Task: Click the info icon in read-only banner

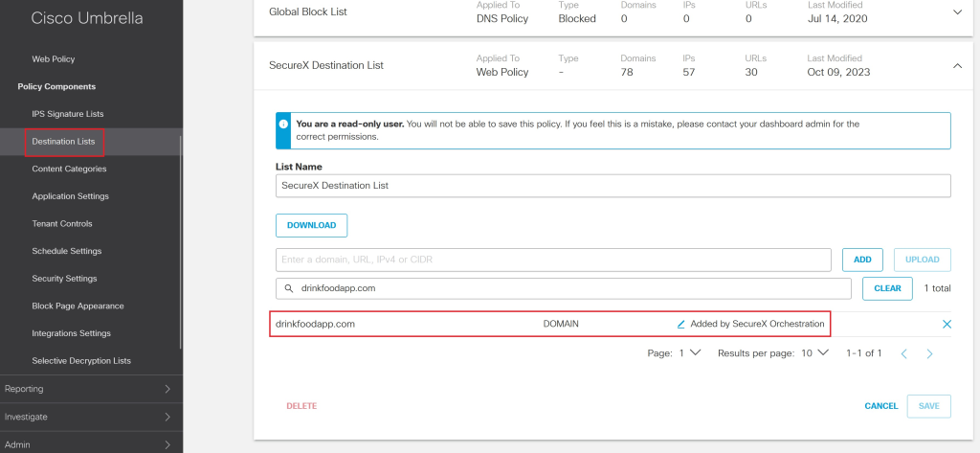Action: [283, 124]
